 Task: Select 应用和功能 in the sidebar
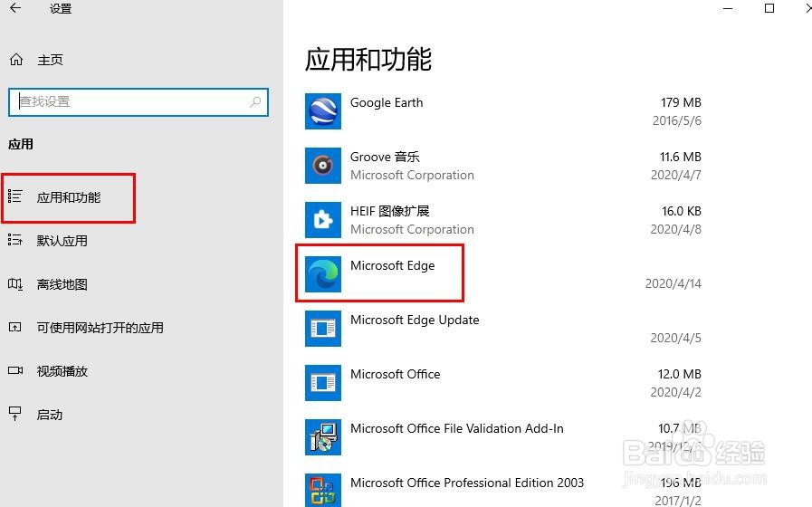69,197
